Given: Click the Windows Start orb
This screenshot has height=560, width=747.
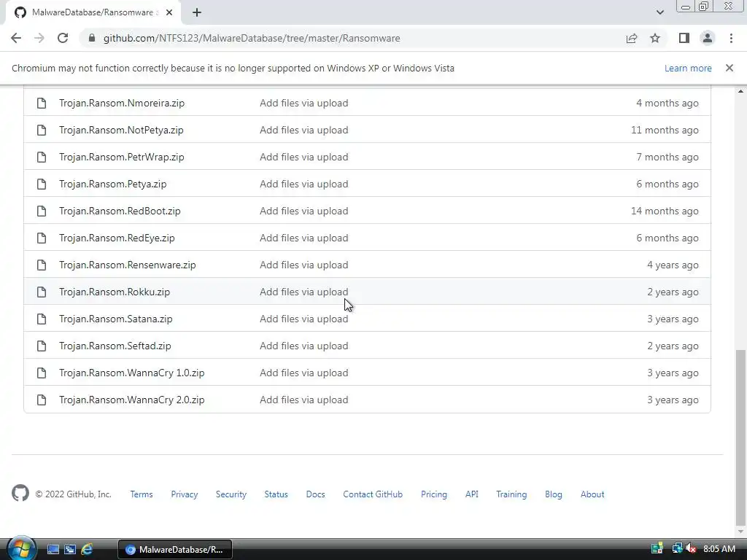Looking at the screenshot, I should (x=21, y=548).
